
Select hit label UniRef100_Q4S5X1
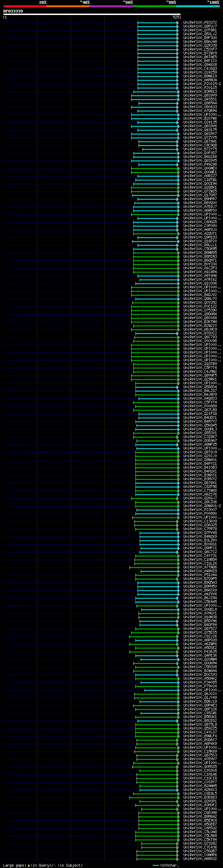coord(200,99)
